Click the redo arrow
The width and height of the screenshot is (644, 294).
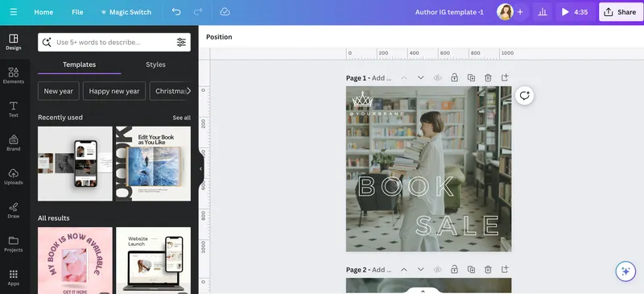pos(198,12)
